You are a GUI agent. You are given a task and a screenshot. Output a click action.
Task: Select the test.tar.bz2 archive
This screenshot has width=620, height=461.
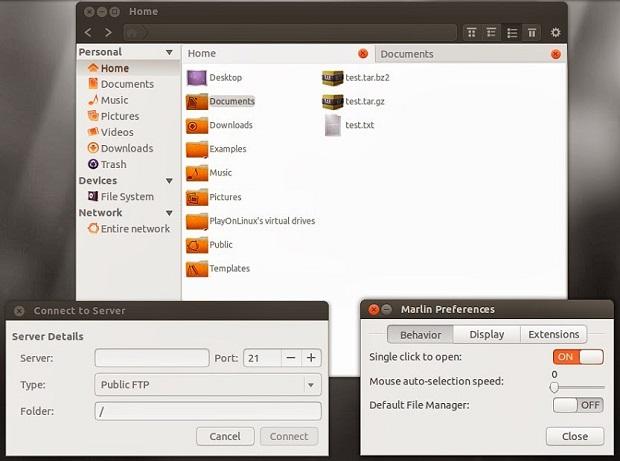pyautogui.click(x=356, y=77)
